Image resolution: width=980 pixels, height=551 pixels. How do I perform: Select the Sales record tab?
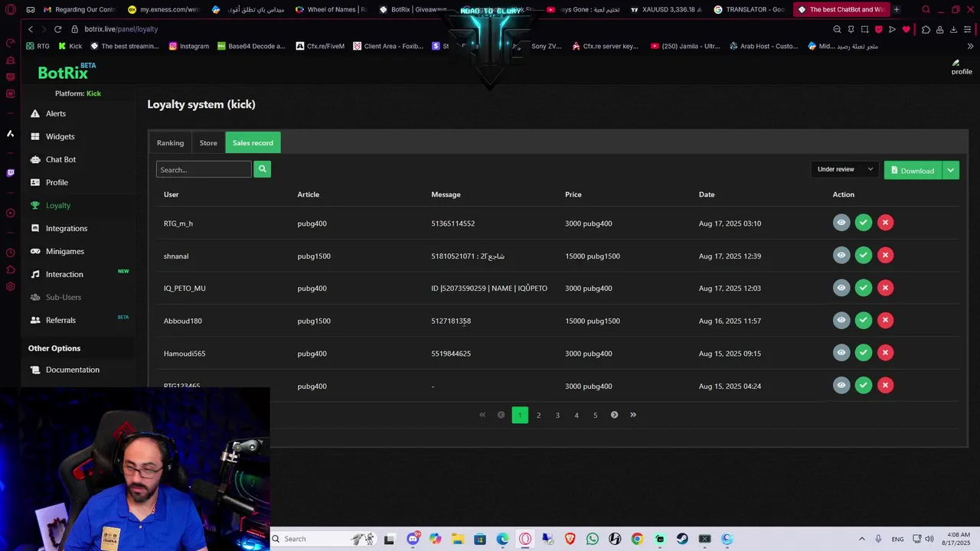click(253, 143)
